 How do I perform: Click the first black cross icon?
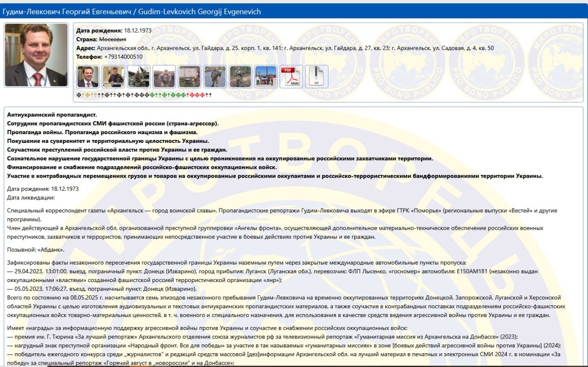coord(78,95)
